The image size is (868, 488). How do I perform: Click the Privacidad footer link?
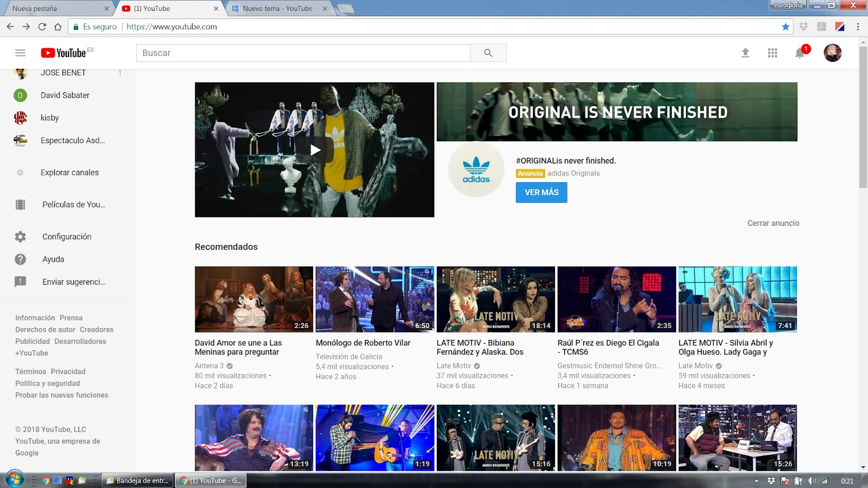coord(68,371)
